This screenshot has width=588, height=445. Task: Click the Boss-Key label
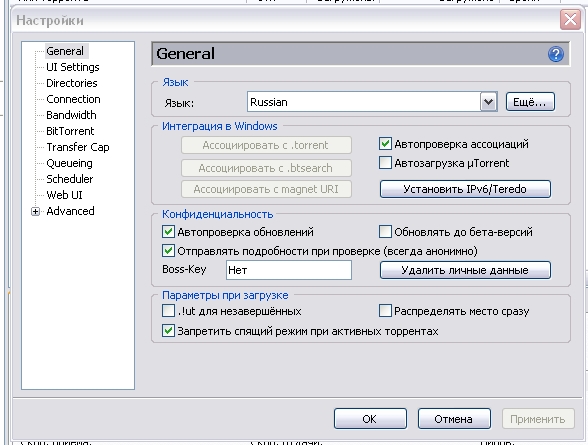[184, 269]
